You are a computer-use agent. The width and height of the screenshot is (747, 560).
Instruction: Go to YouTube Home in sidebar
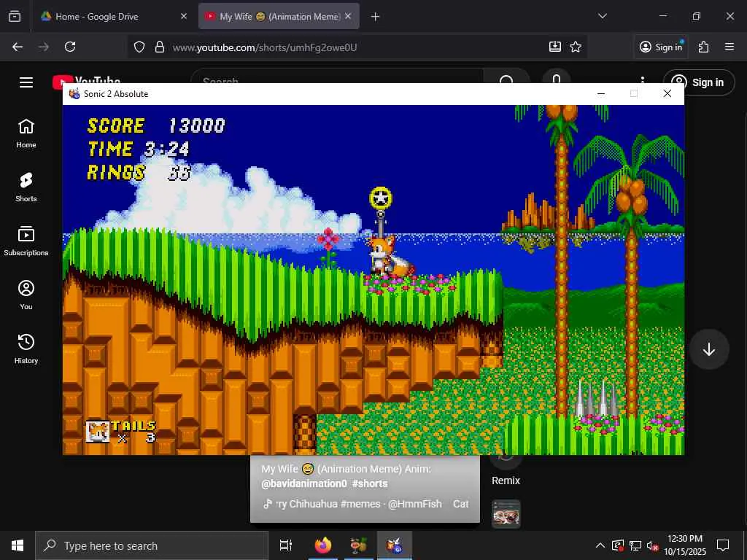pos(26,134)
